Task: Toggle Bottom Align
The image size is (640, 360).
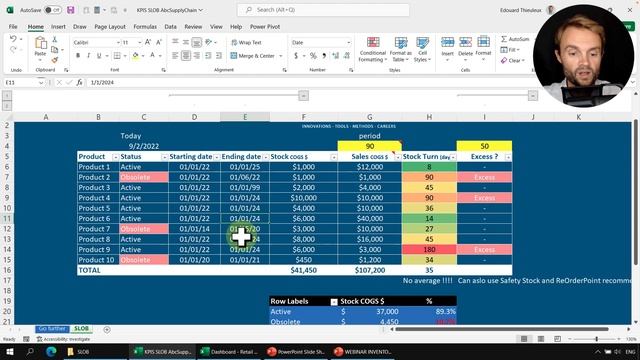Action: pyautogui.click(x=197, y=42)
